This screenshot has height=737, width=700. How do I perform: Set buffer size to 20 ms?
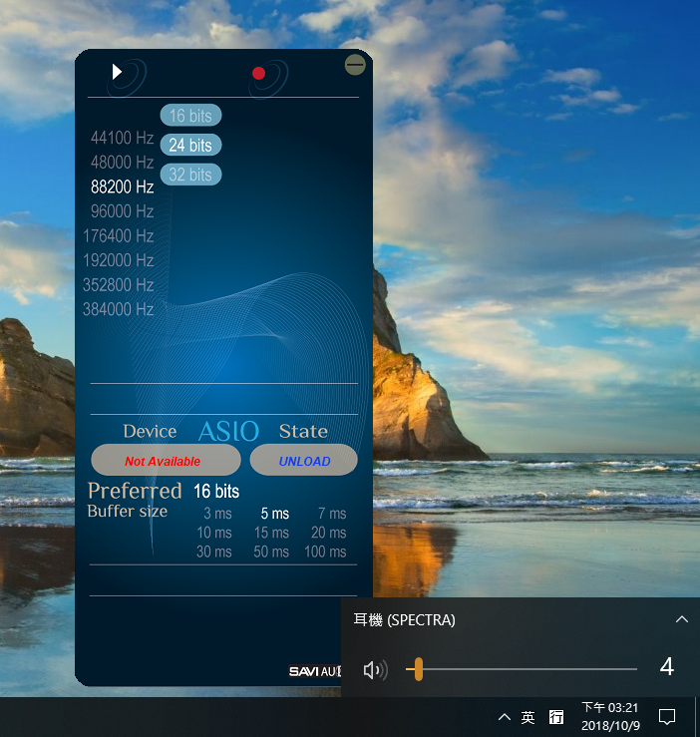tap(329, 533)
